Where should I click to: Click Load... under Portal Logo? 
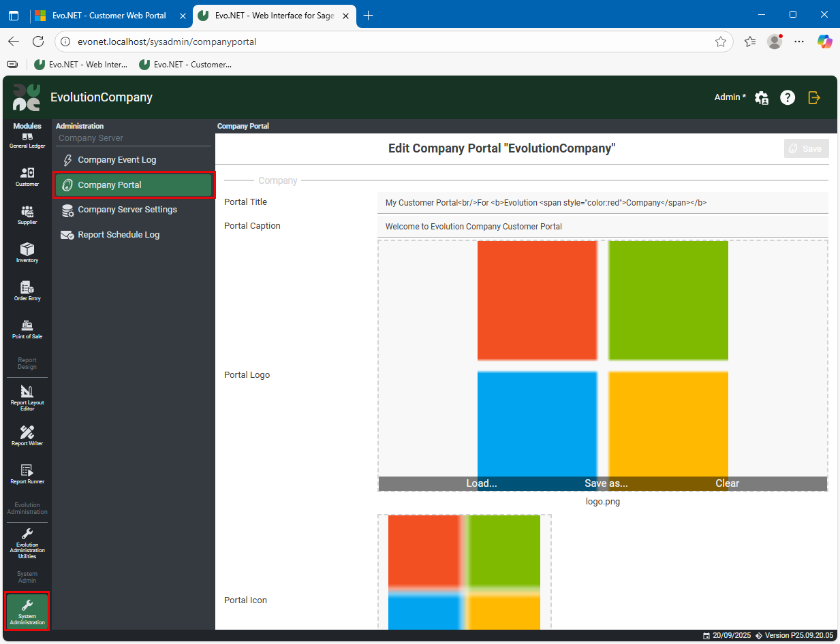(481, 483)
